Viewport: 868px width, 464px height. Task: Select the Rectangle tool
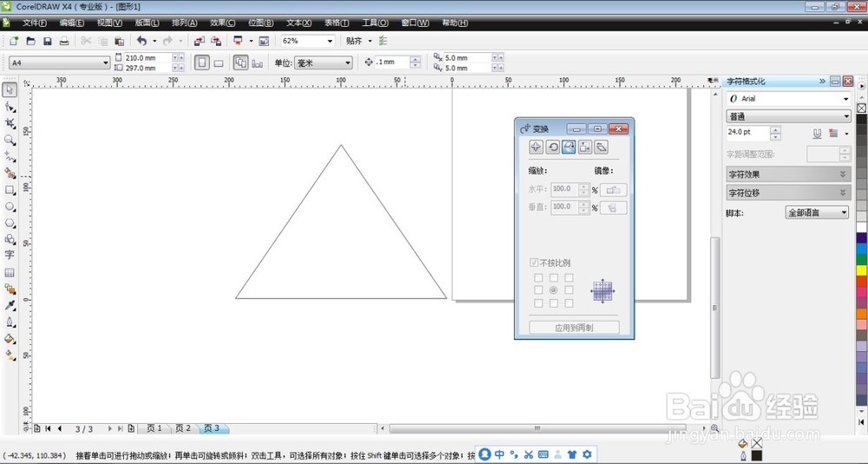point(10,189)
